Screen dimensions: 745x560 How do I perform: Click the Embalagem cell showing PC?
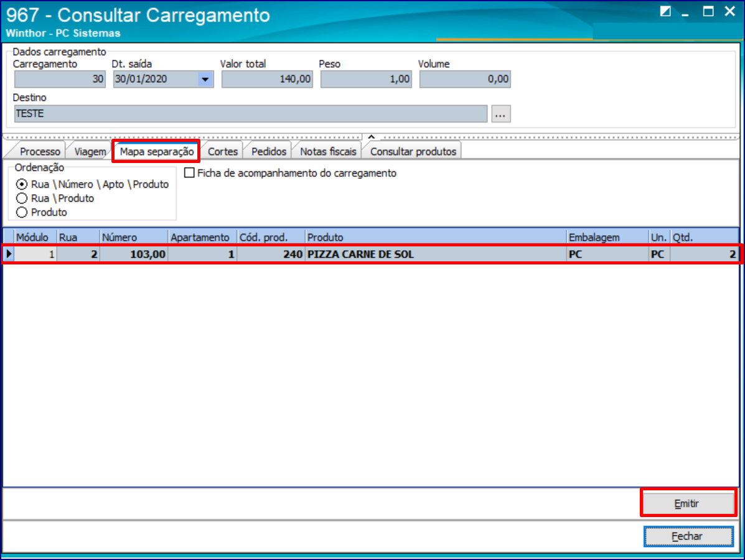pyautogui.click(x=607, y=254)
